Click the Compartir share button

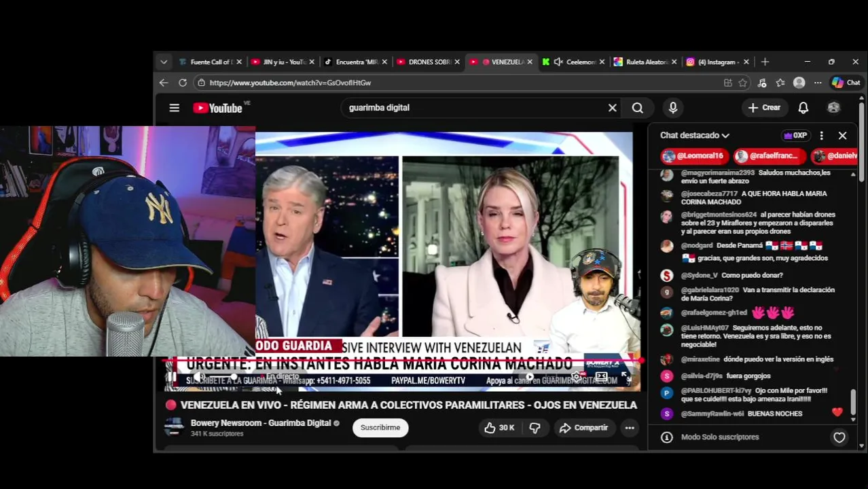tap(583, 427)
